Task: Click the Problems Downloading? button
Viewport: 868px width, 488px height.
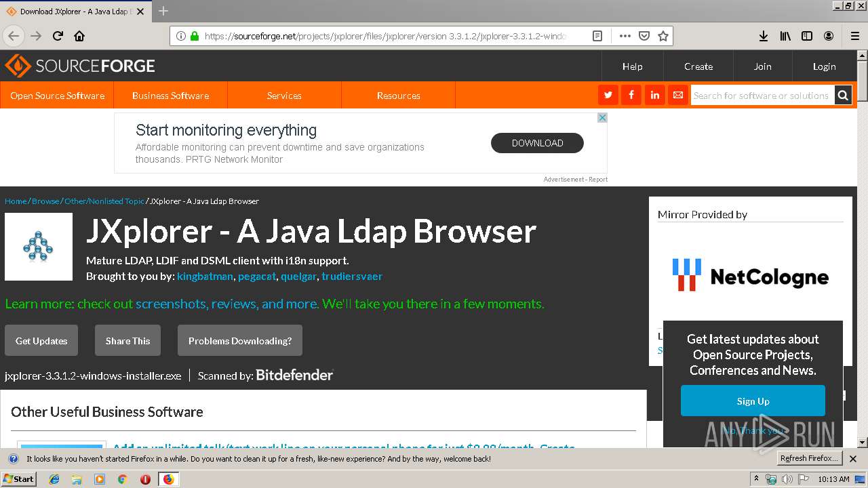Action: [240, 340]
